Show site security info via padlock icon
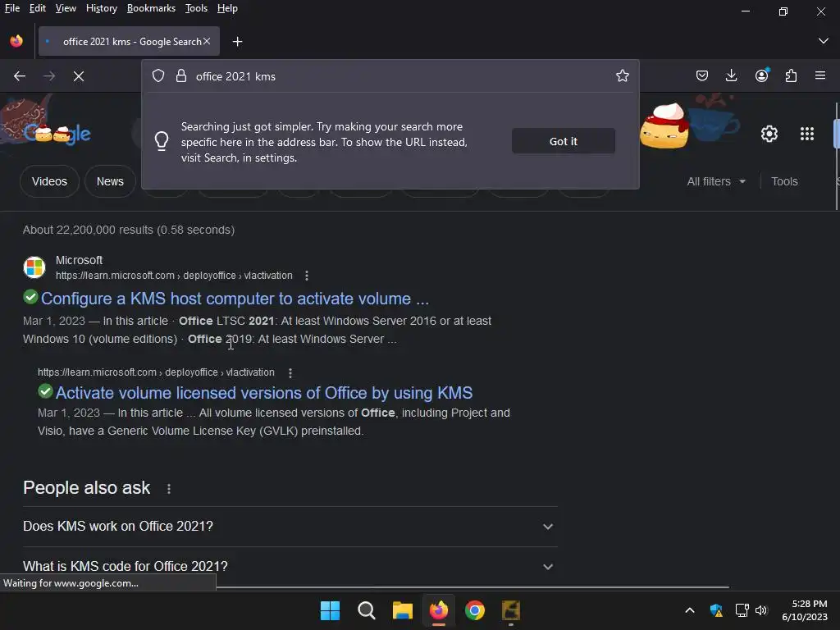840x630 pixels. (x=181, y=76)
